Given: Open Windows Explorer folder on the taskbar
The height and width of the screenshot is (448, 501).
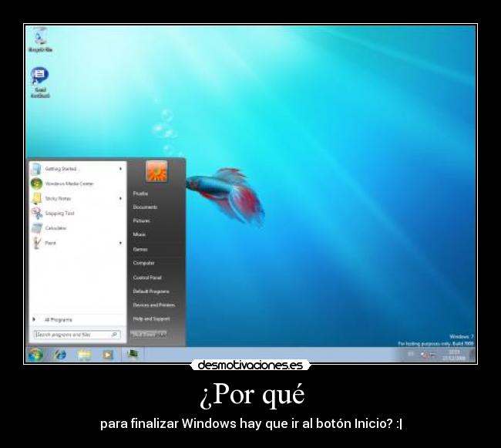Looking at the screenshot, I should point(84,355).
